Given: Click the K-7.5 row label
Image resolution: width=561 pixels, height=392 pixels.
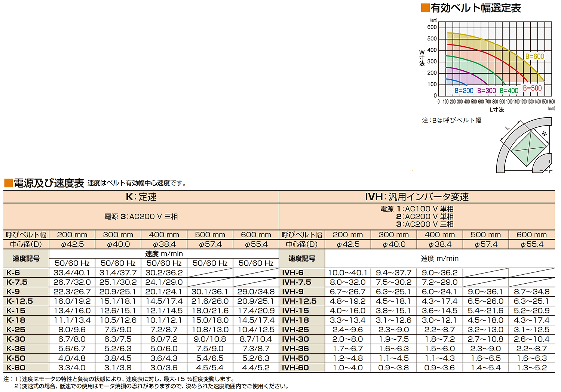Looking at the screenshot, I should click(x=26, y=282).
